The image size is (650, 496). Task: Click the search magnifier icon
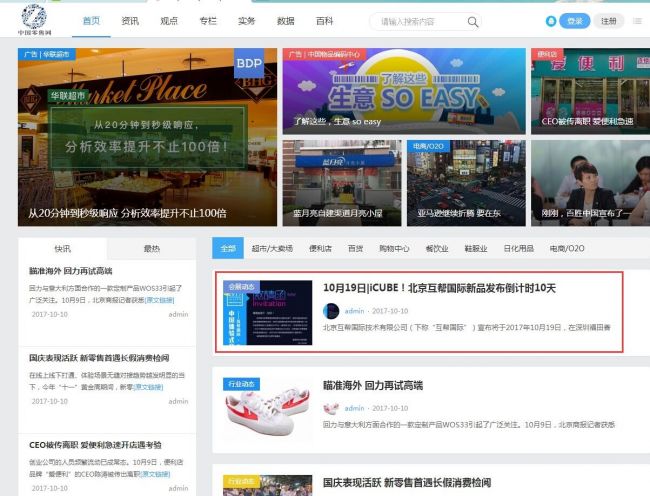(473, 22)
